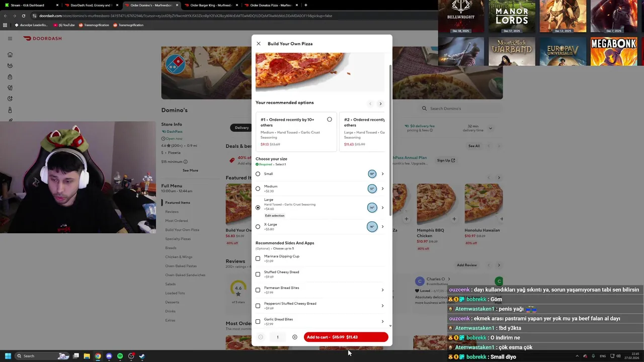This screenshot has height=362, width=644.
Task: Add Memphis BBQ Chicken with plus icon
Action: point(454,219)
